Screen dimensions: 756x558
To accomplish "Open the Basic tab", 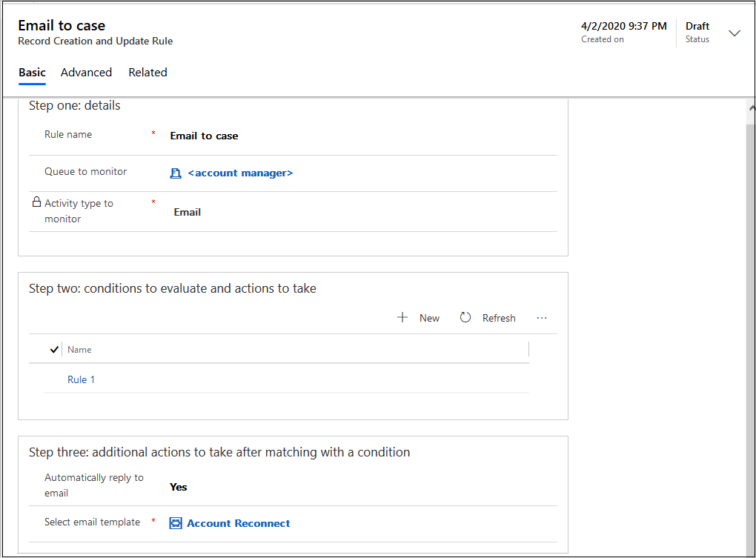I will click(33, 73).
